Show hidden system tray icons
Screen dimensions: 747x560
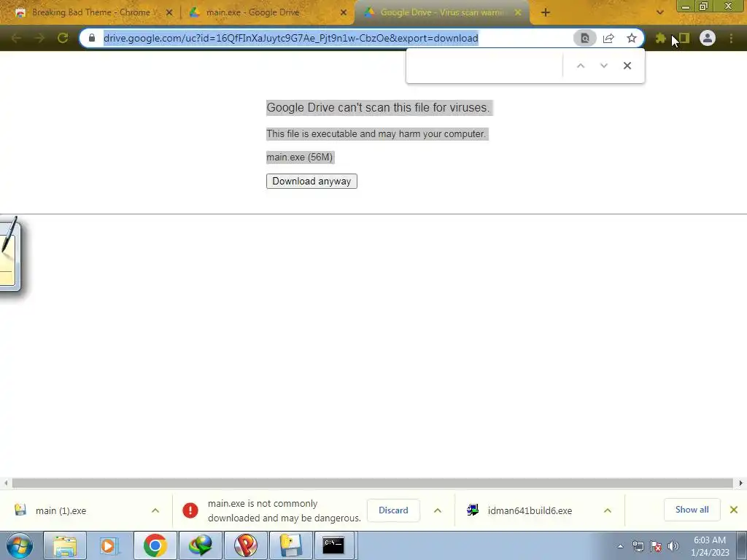pyautogui.click(x=620, y=546)
